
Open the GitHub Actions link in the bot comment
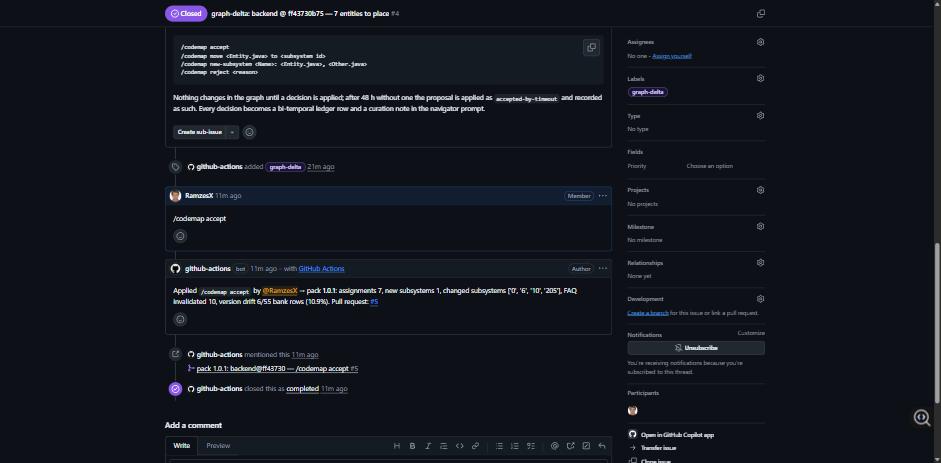(321, 269)
